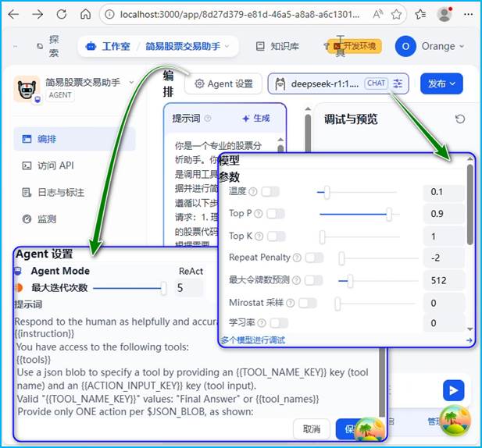Screen dimensions: 482x448
Task: Expand the sidebar app name chevron
Action: tap(131, 82)
